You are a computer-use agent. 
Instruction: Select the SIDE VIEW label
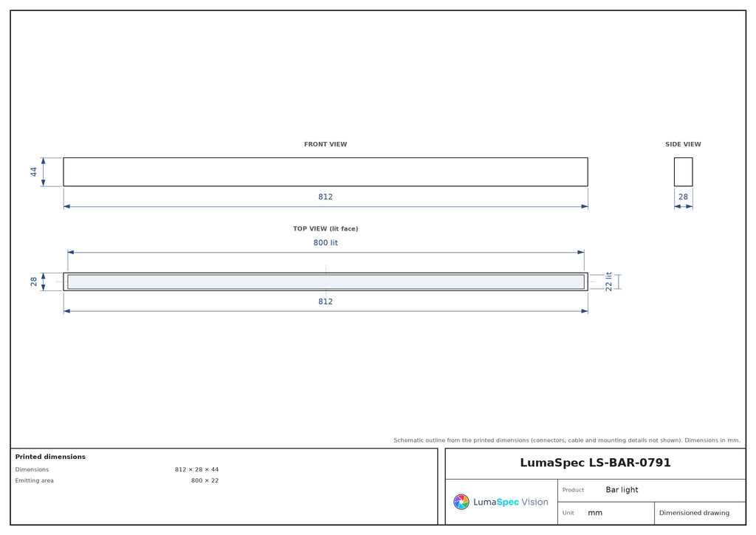(x=683, y=144)
